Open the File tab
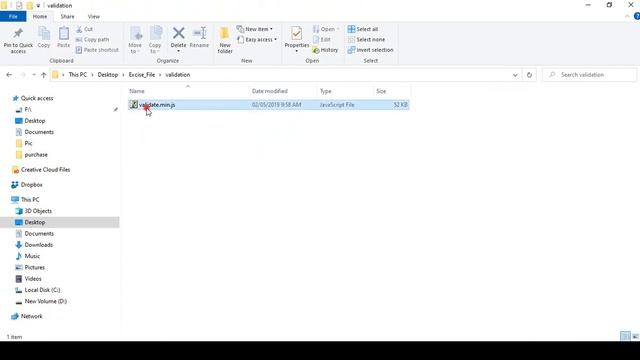640x360 pixels. tap(13, 17)
